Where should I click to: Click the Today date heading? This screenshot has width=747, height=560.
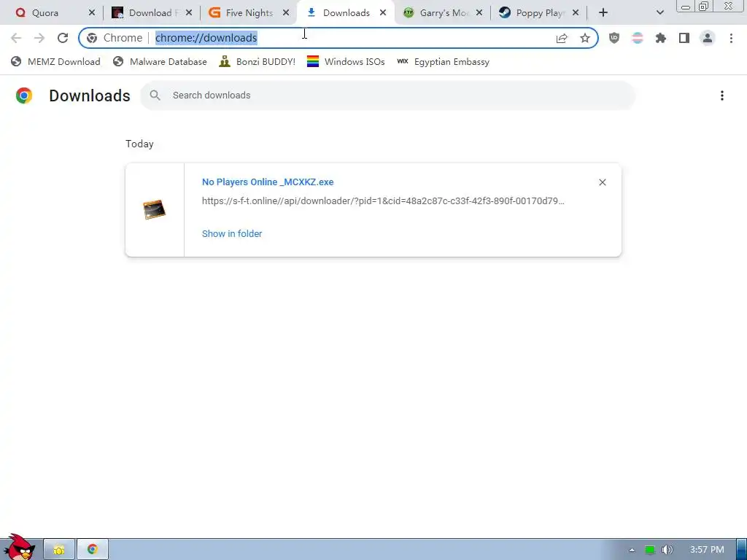pyautogui.click(x=139, y=144)
